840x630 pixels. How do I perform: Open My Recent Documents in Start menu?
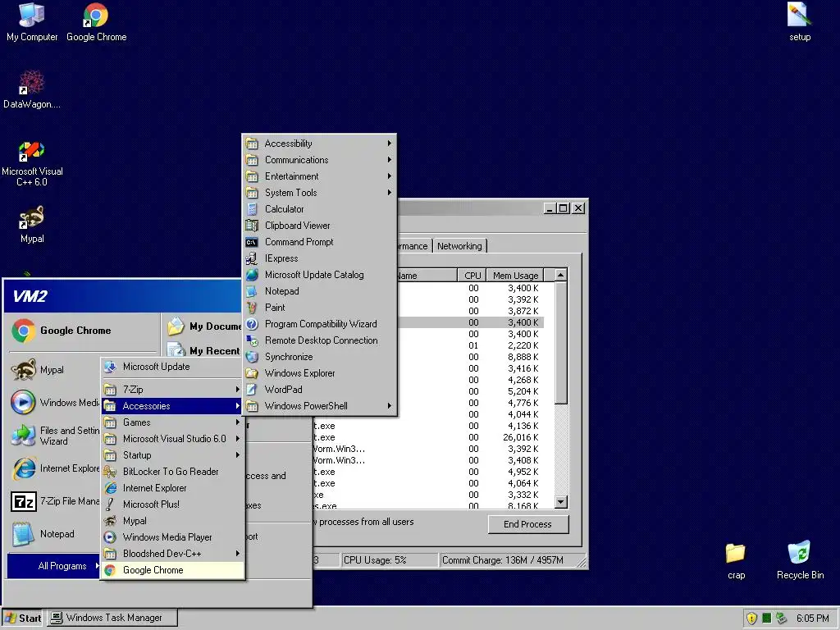[x=203, y=351]
